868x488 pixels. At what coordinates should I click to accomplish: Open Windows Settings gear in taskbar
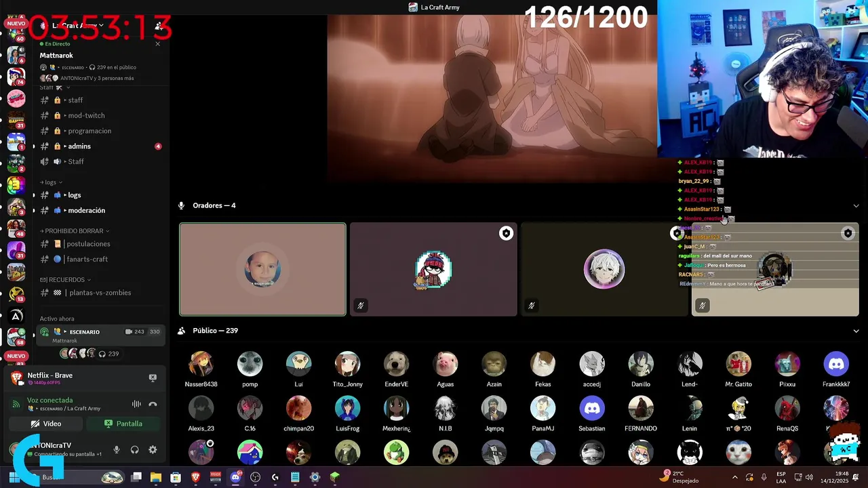click(315, 477)
